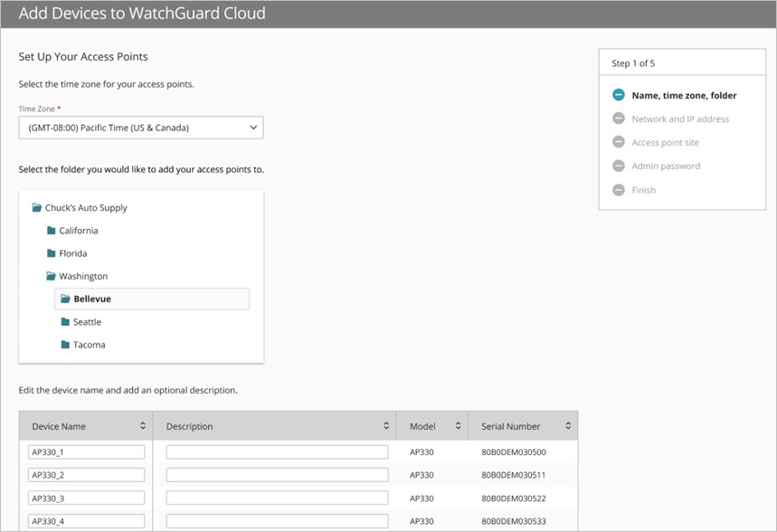Click the first empty Description field
777x532 pixels.
[276, 451]
